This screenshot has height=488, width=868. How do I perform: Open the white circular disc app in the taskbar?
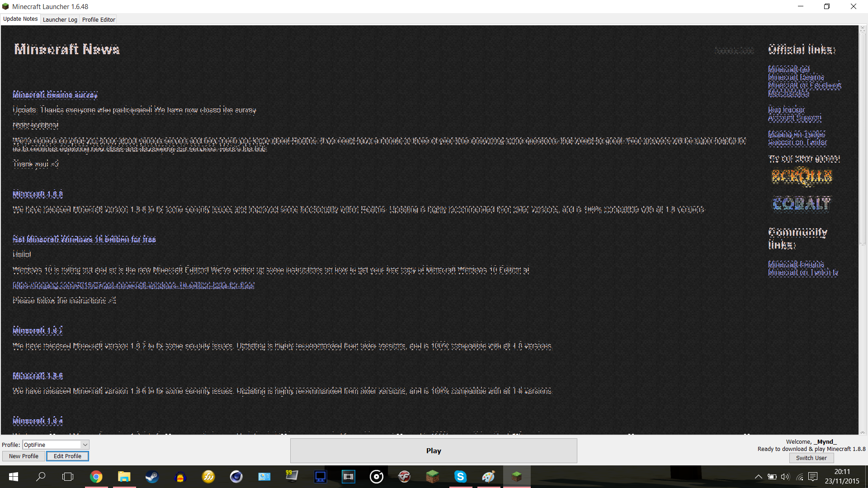[376, 477]
